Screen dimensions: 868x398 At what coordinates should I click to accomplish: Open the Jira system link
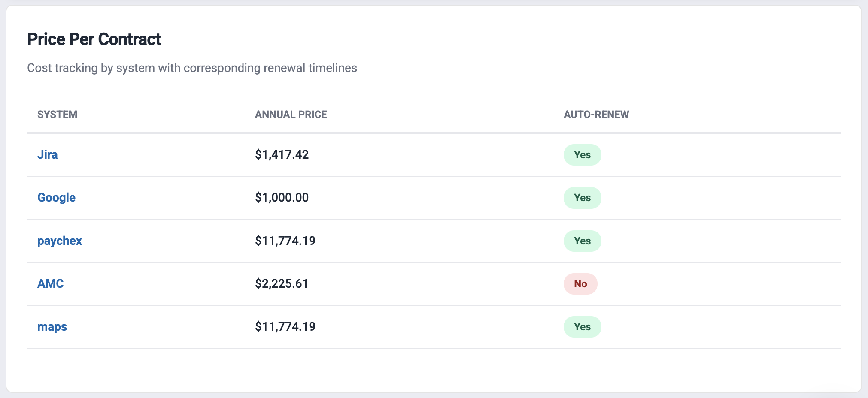click(47, 154)
